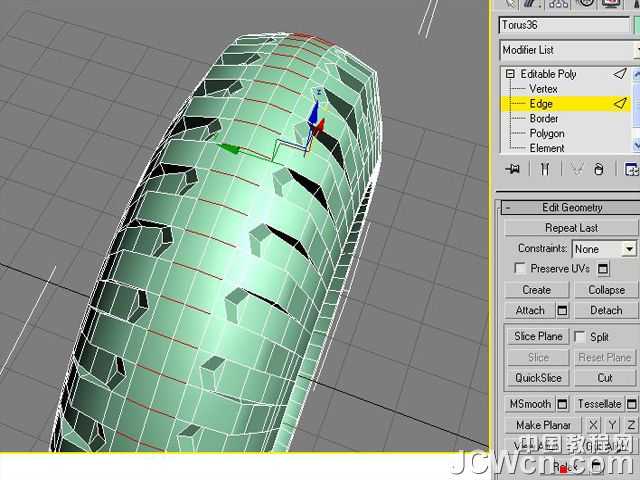Click the Detach button
Viewport: 640px width, 480px height.
click(x=606, y=311)
